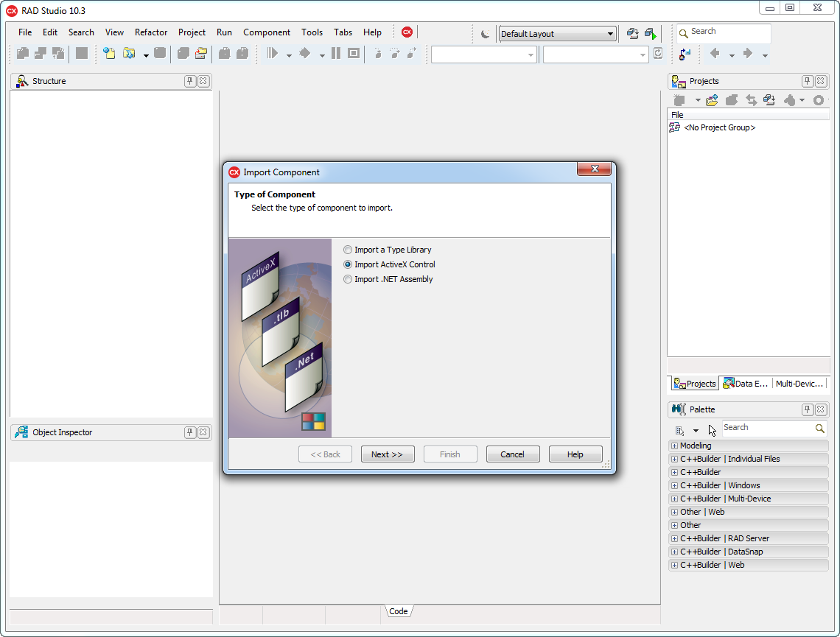The height and width of the screenshot is (637, 840).
Task: Click the Step Over toolbar icon
Action: [395, 54]
